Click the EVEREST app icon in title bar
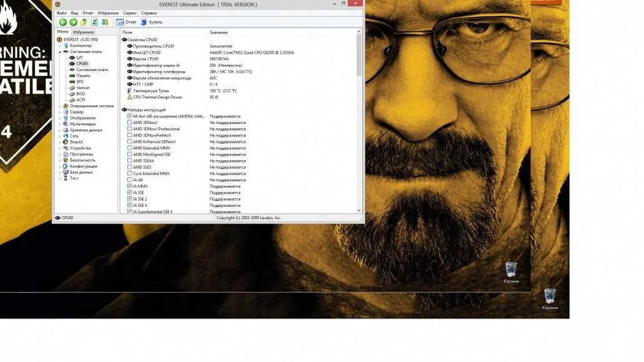Viewport: 644px width, 362px height. click(57, 4)
